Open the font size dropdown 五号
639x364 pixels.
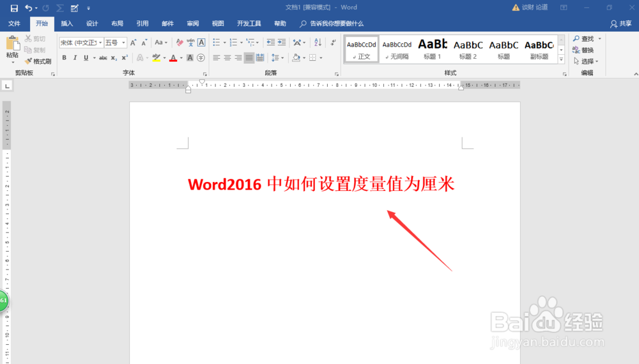[x=123, y=42]
